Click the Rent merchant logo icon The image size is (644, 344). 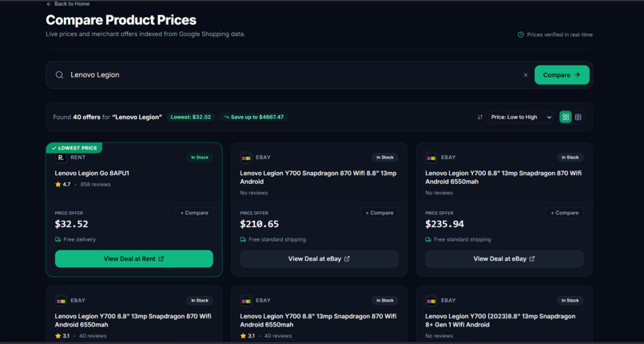point(61,158)
